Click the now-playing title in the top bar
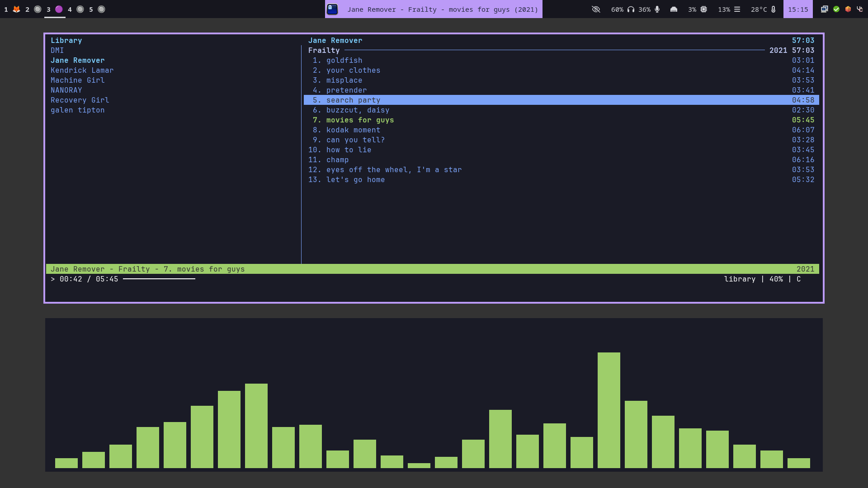The height and width of the screenshot is (488, 868). (x=443, y=9)
